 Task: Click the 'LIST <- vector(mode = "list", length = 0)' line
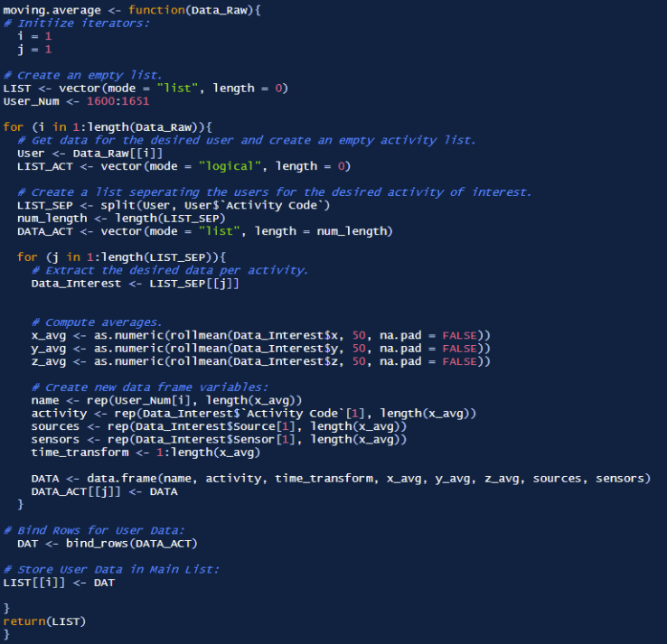146,89
